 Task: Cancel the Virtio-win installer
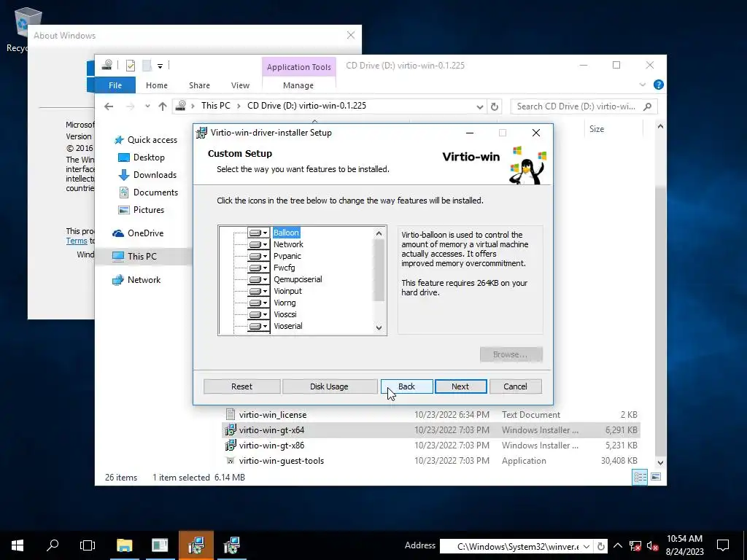pyautogui.click(x=516, y=386)
